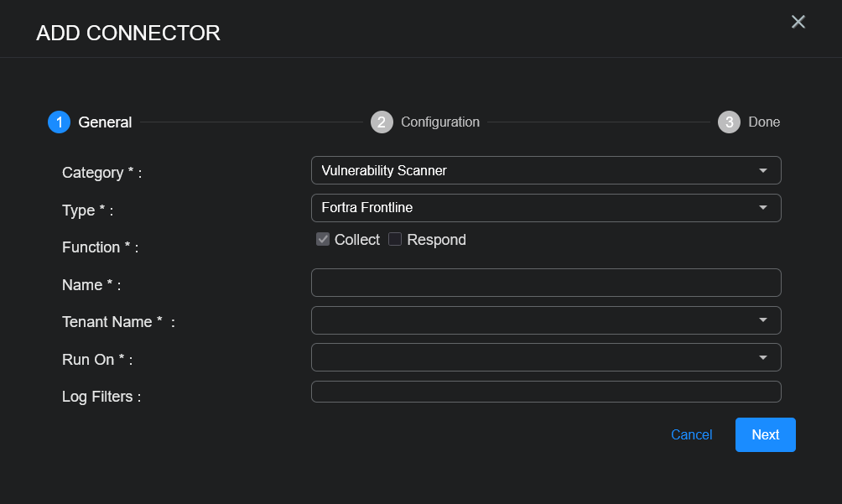The width and height of the screenshot is (842, 504).
Task: Click the Tenant Name dropdown arrow
Action: pyautogui.click(x=762, y=320)
